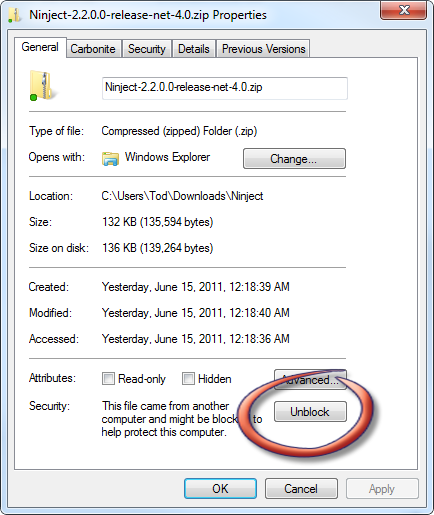Image resolution: width=434 pixels, height=515 pixels.
Task: Open the Security tab
Action: pyautogui.click(x=147, y=49)
